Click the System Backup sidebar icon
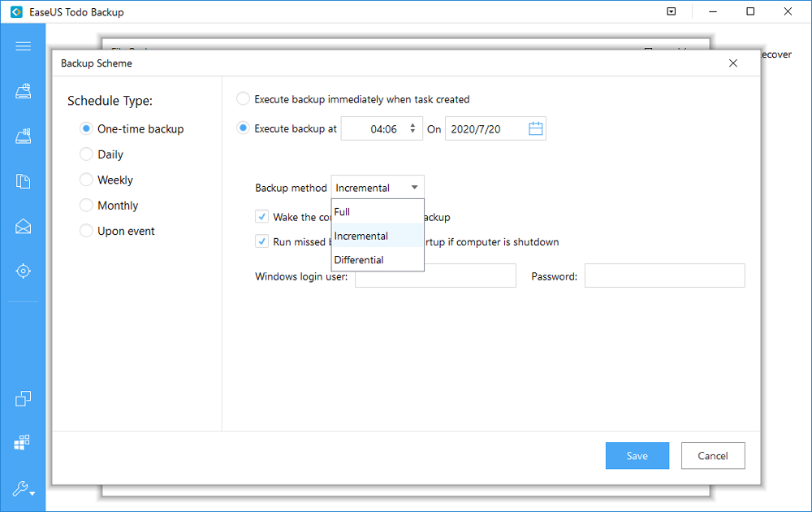This screenshot has width=812, height=512. pos(23,136)
